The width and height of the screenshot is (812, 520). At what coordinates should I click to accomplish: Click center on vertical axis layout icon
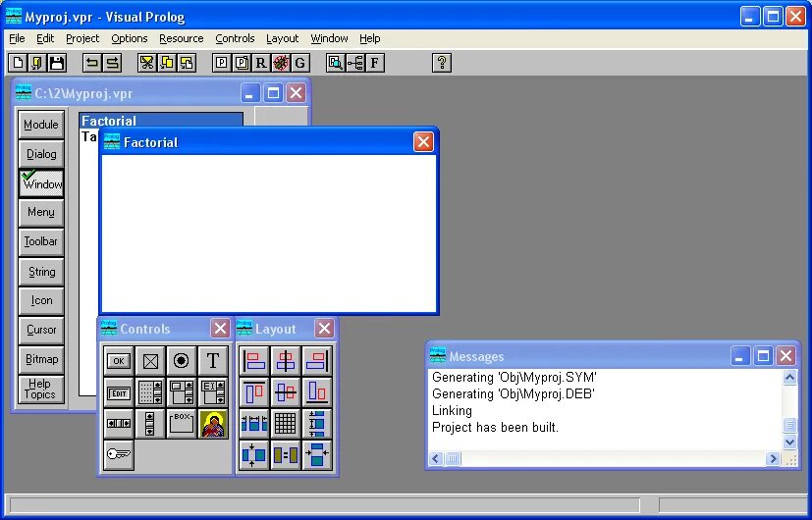click(286, 361)
